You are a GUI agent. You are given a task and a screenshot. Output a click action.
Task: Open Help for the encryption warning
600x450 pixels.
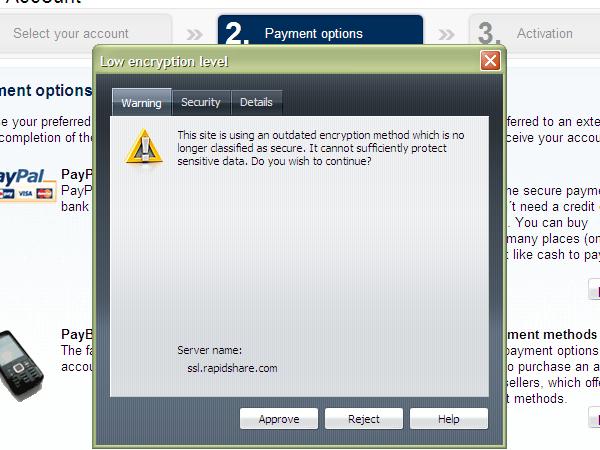449,419
